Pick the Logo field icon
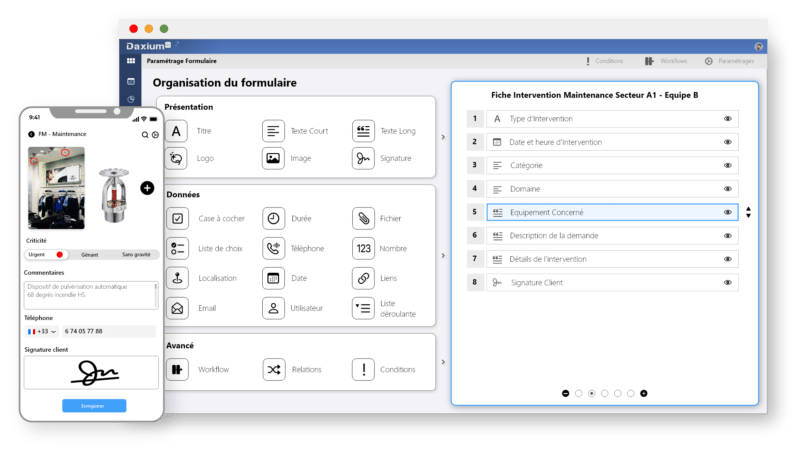Image resolution: width=800 pixels, height=455 pixels. tap(176, 158)
